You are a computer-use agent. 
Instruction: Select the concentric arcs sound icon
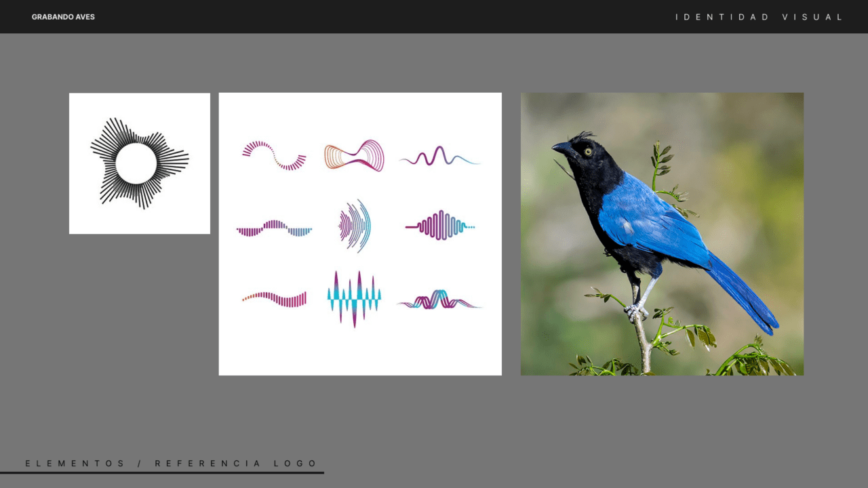tap(356, 226)
